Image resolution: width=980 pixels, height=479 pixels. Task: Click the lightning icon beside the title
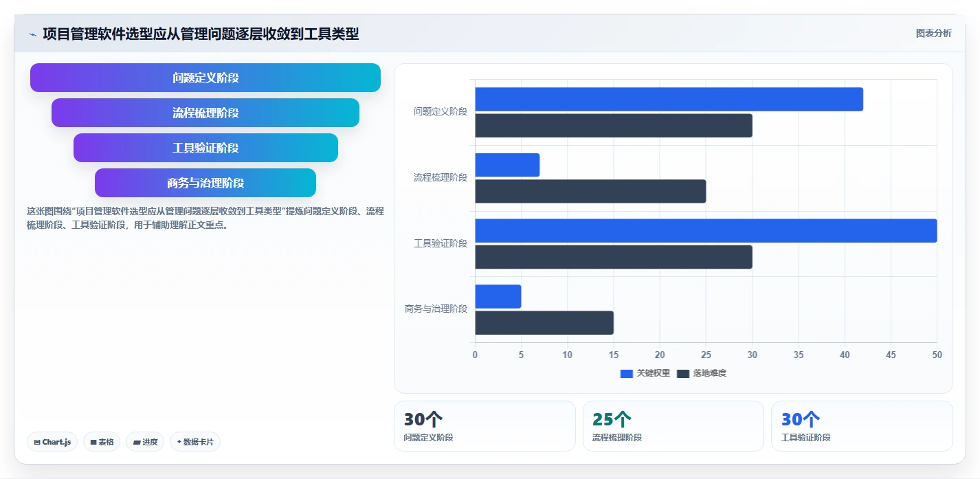32,34
